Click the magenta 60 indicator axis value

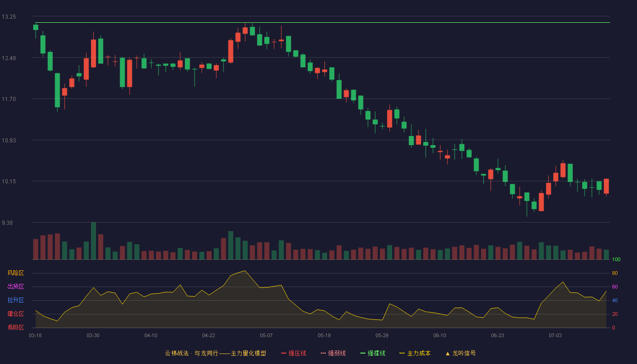click(x=615, y=287)
